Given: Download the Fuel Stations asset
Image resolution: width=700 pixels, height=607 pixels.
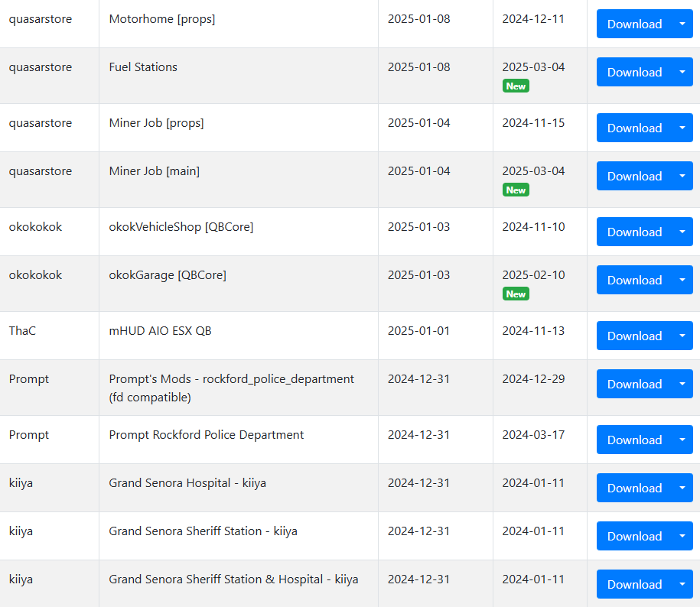Looking at the screenshot, I should click(634, 72).
